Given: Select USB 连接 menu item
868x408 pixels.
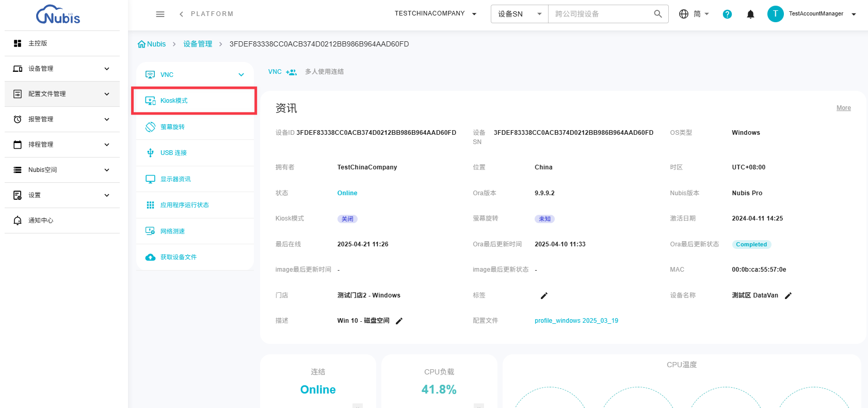Looking at the screenshot, I should pyautogui.click(x=195, y=153).
